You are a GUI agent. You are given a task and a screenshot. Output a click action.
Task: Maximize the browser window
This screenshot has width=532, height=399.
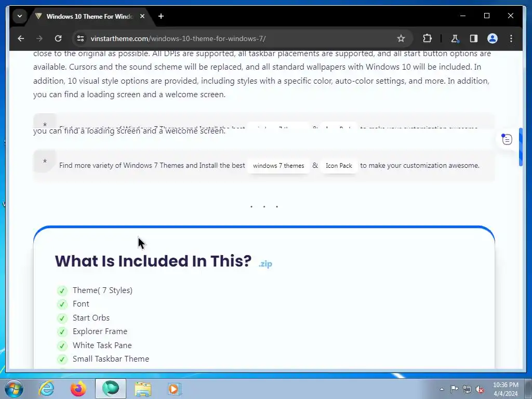[486, 16]
